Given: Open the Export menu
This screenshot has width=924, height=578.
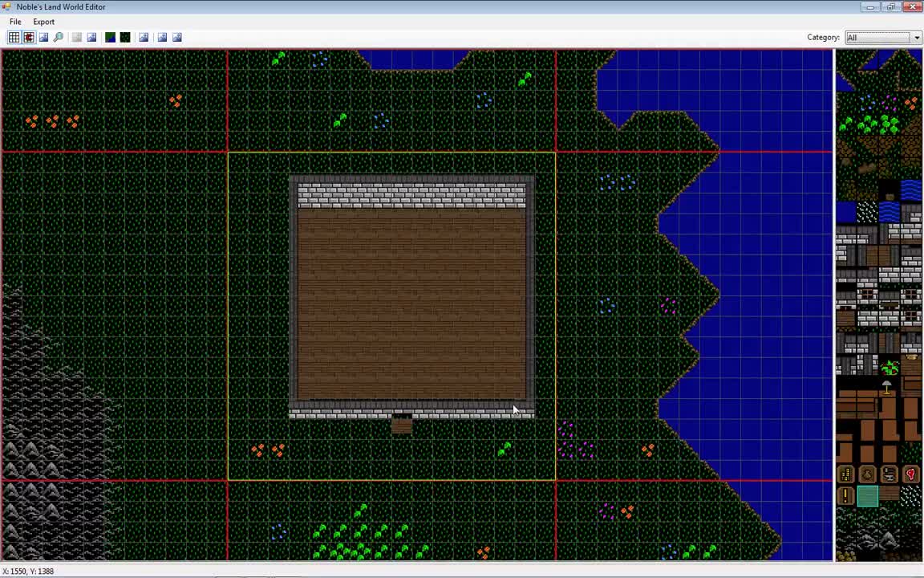Looking at the screenshot, I should pos(43,22).
